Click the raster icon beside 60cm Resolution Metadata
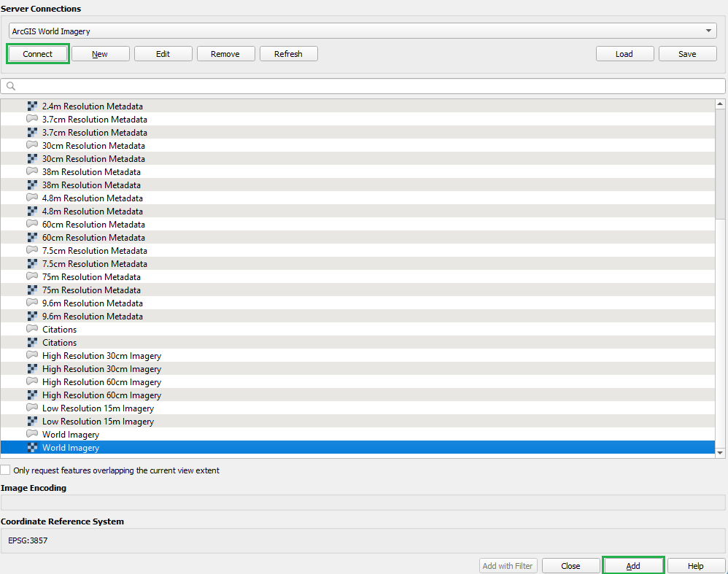Viewport: 728px width, 574px height. coord(32,237)
